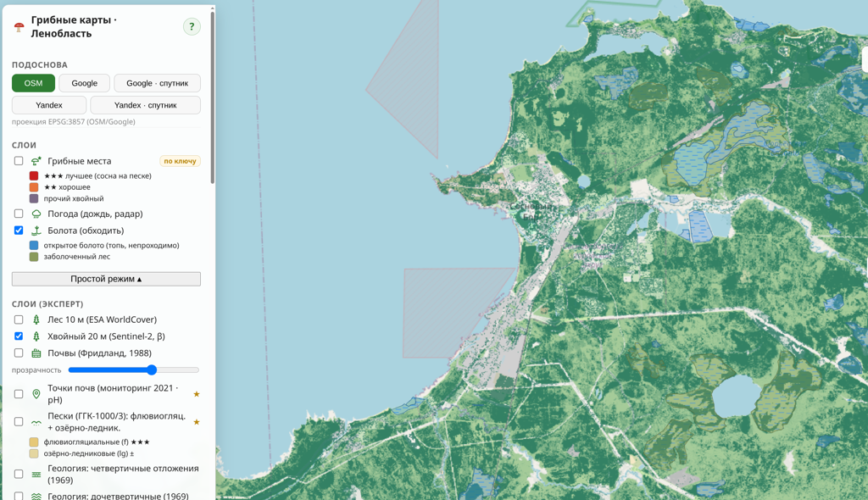Click the Пески layer wave icon
The image size is (868, 500).
pos(36,422)
